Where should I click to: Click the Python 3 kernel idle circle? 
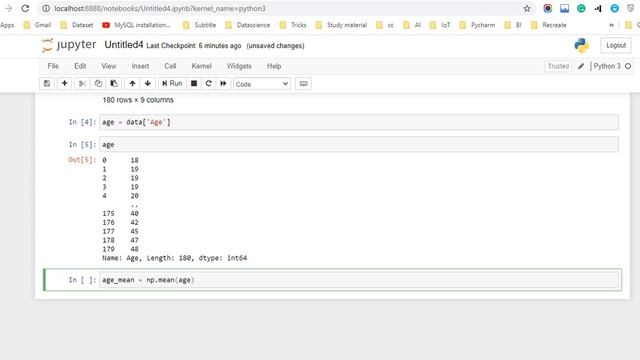point(628,66)
